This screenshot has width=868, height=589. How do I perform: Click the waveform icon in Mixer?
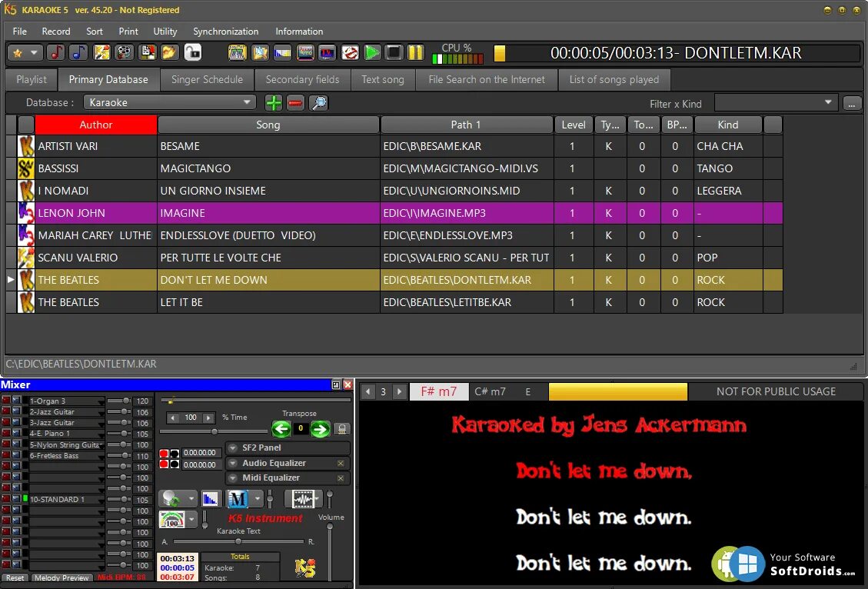(304, 499)
